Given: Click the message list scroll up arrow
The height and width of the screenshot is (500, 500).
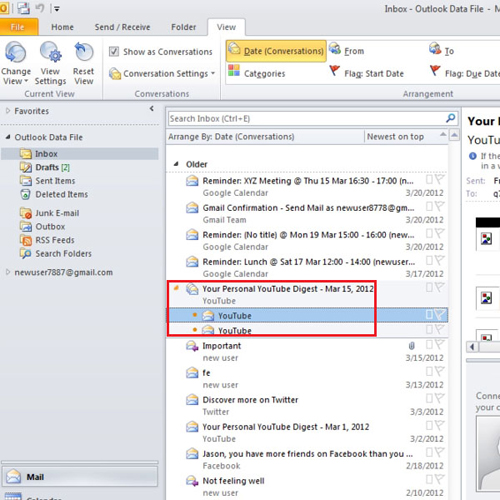Looking at the screenshot, I should (x=454, y=135).
